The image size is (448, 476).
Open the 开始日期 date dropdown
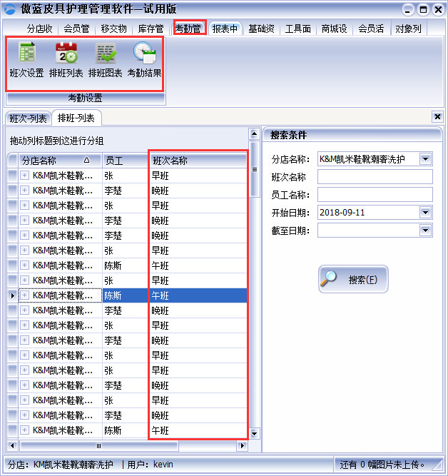point(426,213)
